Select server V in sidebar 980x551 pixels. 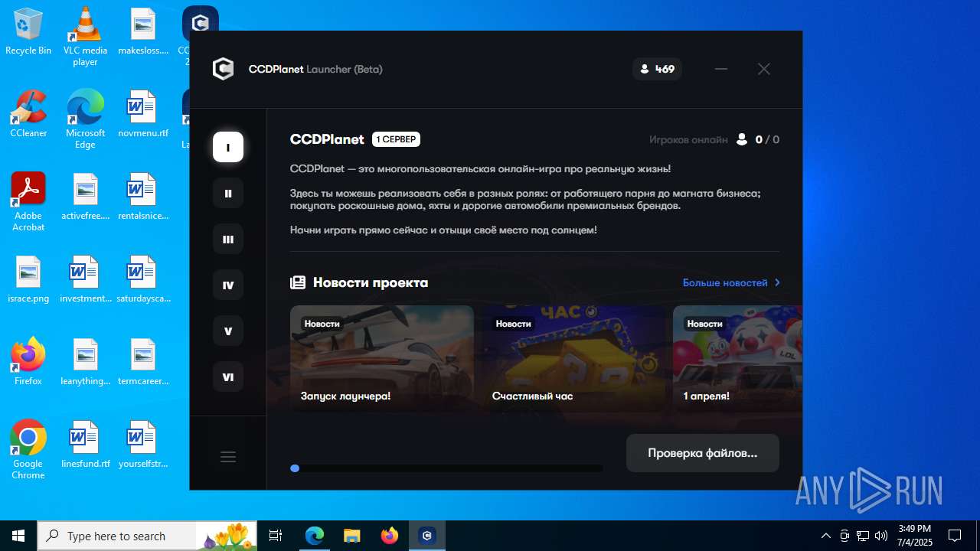pos(228,331)
